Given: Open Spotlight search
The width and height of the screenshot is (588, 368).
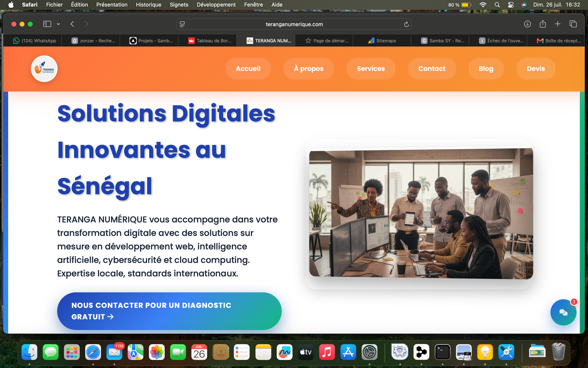Looking at the screenshot, I should [x=497, y=5].
